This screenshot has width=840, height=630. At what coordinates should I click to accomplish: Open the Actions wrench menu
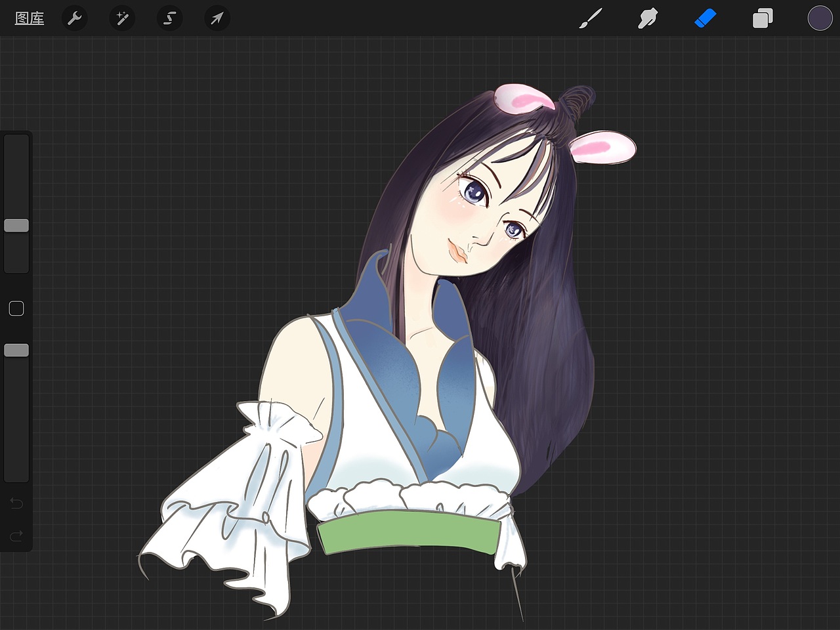pos(75,18)
